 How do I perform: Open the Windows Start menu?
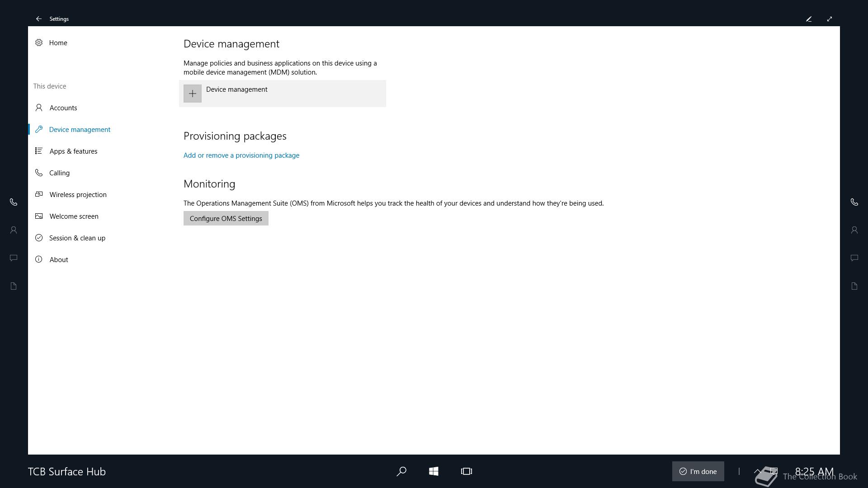click(x=434, y=471)
